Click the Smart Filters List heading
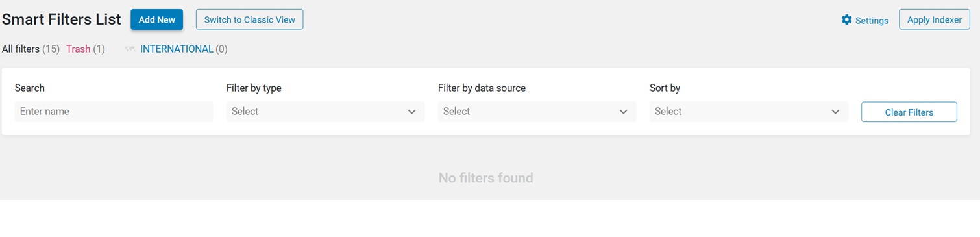Image resolution: width=980 pixels, height=237 pixels. click(x=62, y=19)
